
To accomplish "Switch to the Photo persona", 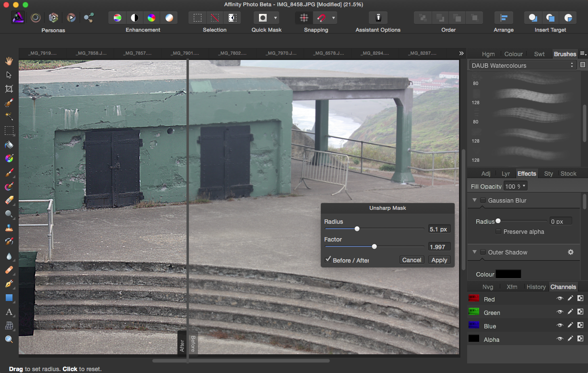I will pyautogui.click(x=18, y=18).
